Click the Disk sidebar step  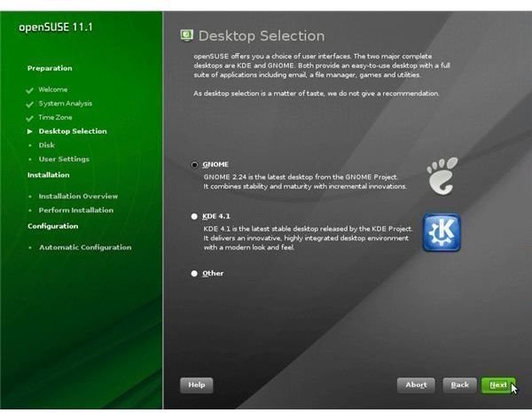click(x=46, y=145)
